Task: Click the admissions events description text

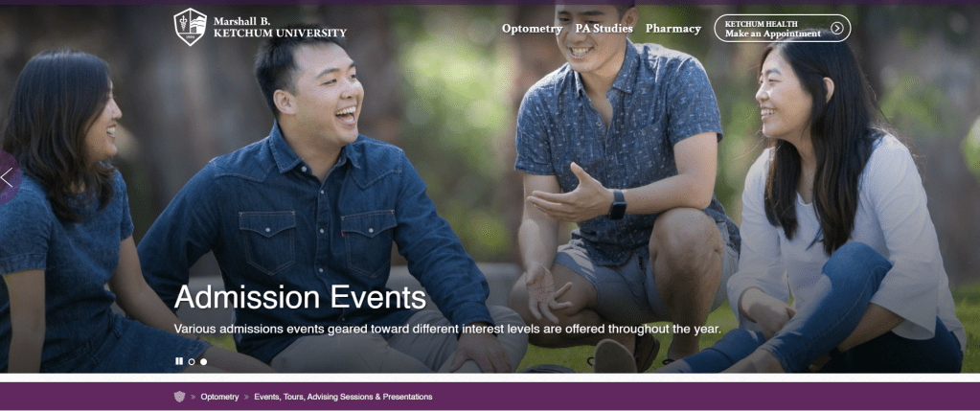Action: 447,329
